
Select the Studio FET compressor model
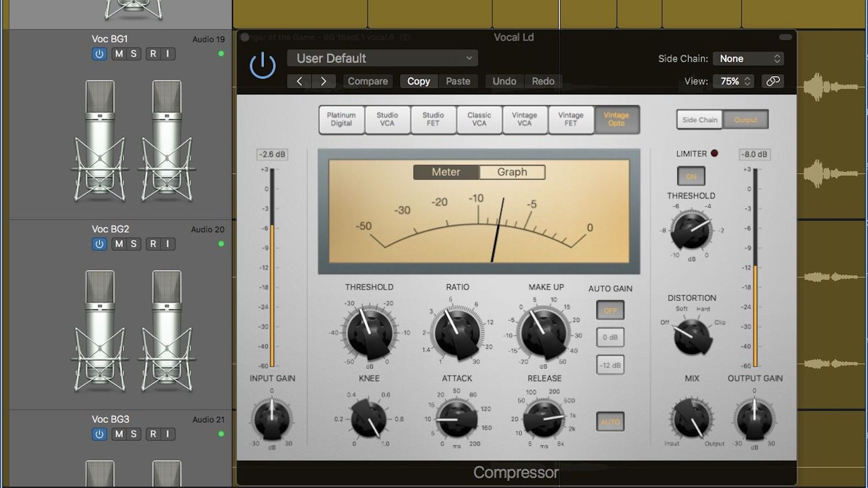(x=433, y=120)
